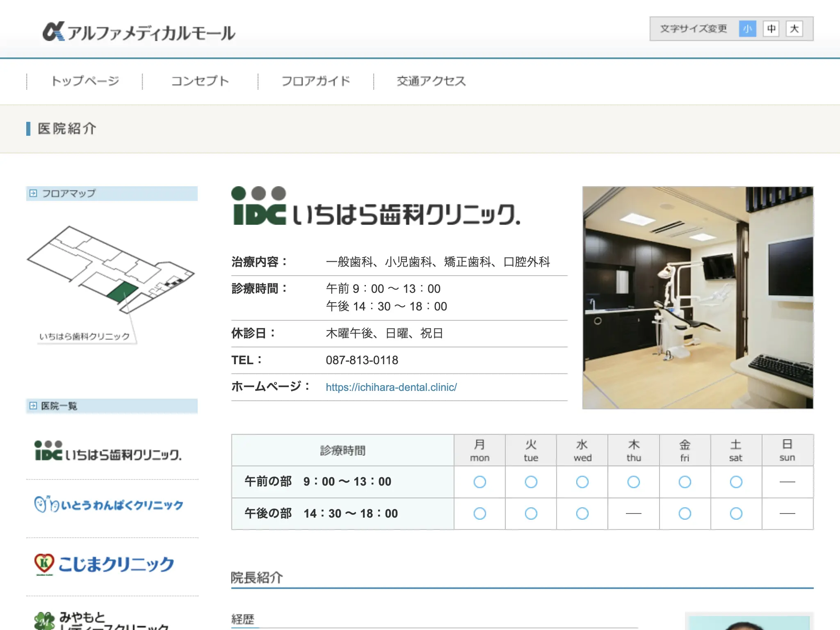The height and width of the screenshot is (630, 840).
Task: Open the コンセプト menu item
Action: [x=200, y=81]
